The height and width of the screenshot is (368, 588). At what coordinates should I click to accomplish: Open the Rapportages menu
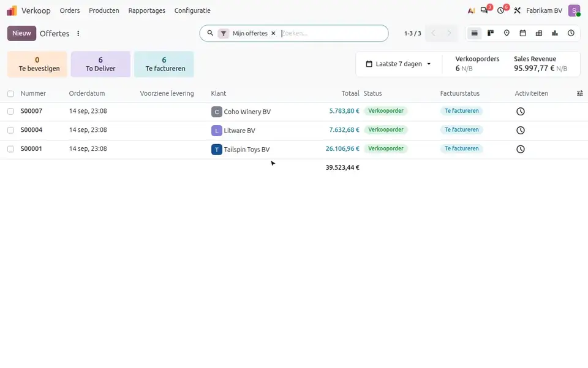pos(146,10)
